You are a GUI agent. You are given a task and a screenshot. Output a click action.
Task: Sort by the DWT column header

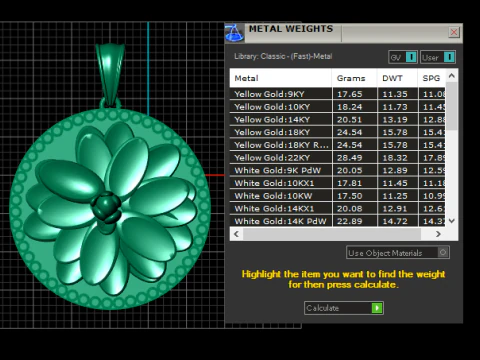(x=397, y=78)
